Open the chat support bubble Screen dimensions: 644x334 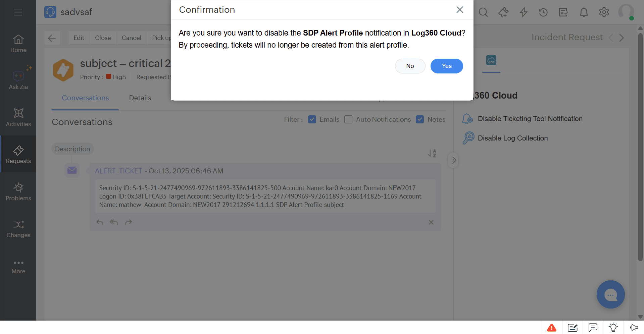(x=610, y=294)
